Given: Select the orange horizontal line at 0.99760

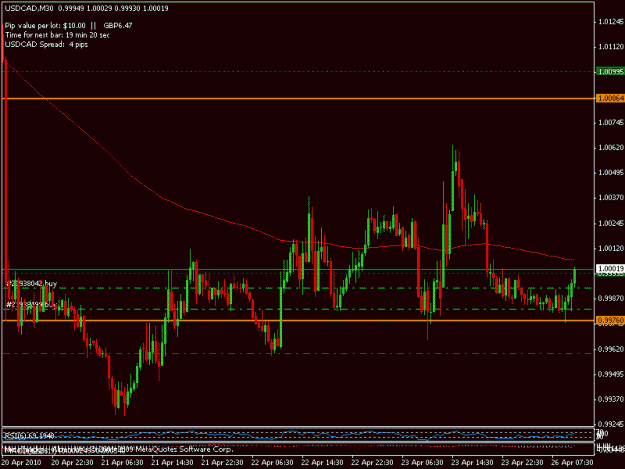Looking at the screenshot, I should click(x=299, y=320).
